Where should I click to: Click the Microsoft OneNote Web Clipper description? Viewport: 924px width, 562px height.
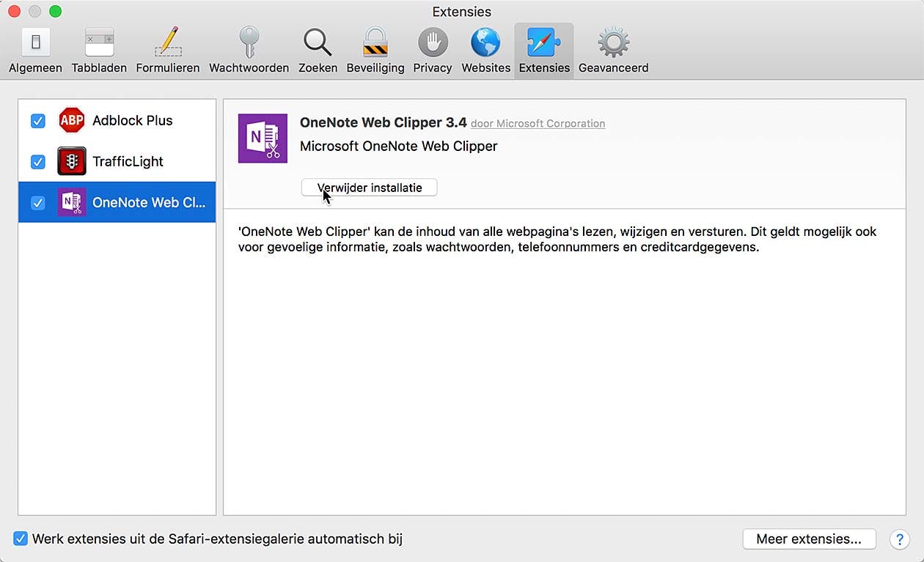tap(399, 146)
